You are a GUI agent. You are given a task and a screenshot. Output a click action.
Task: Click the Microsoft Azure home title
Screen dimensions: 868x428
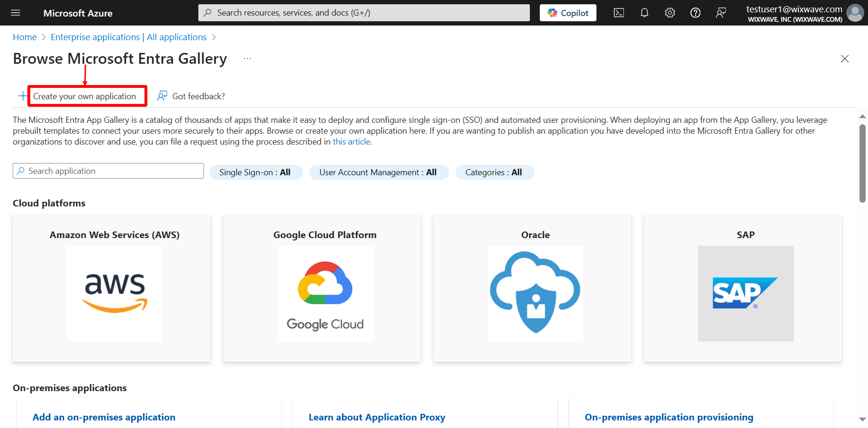coord(78,13)
